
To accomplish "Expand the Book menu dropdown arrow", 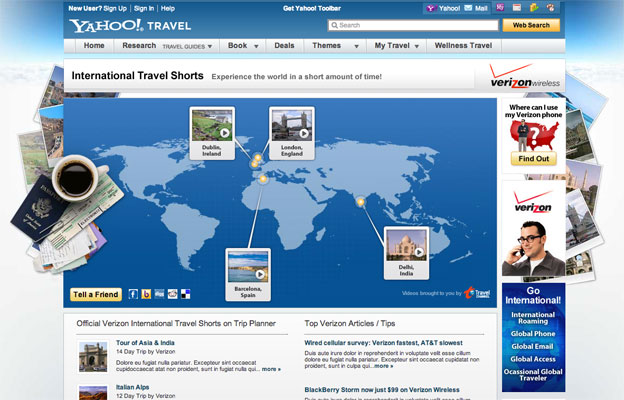I will coord(256,47).
